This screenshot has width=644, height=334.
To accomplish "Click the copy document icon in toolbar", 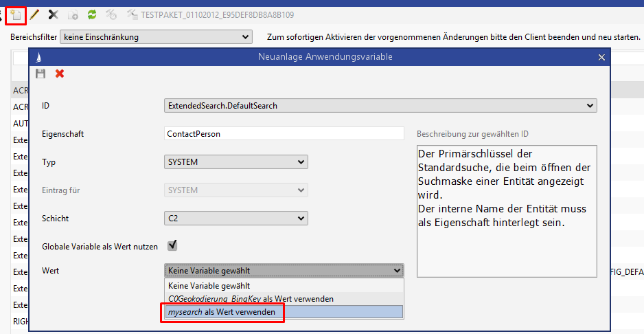I will pos(72,14).
